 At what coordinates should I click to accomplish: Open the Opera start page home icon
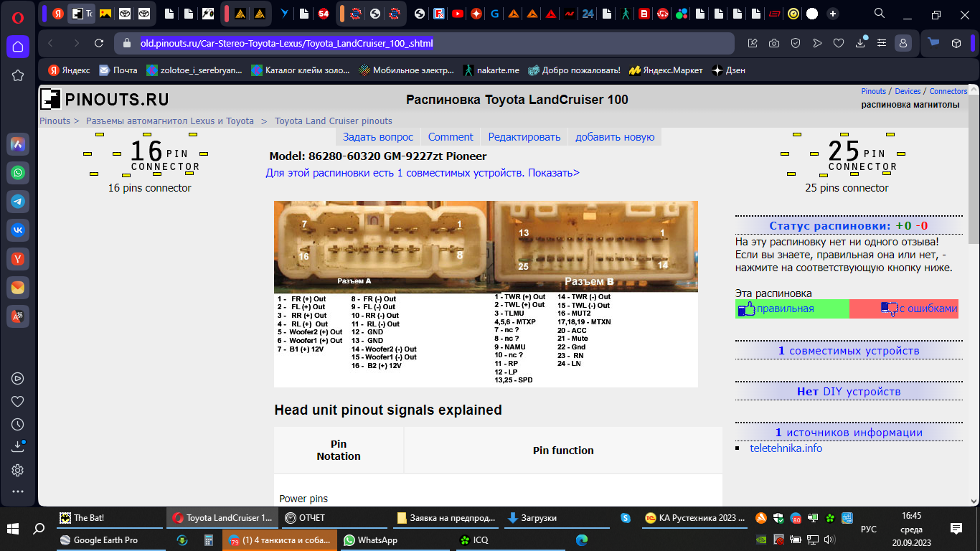(x=18, y=47)
